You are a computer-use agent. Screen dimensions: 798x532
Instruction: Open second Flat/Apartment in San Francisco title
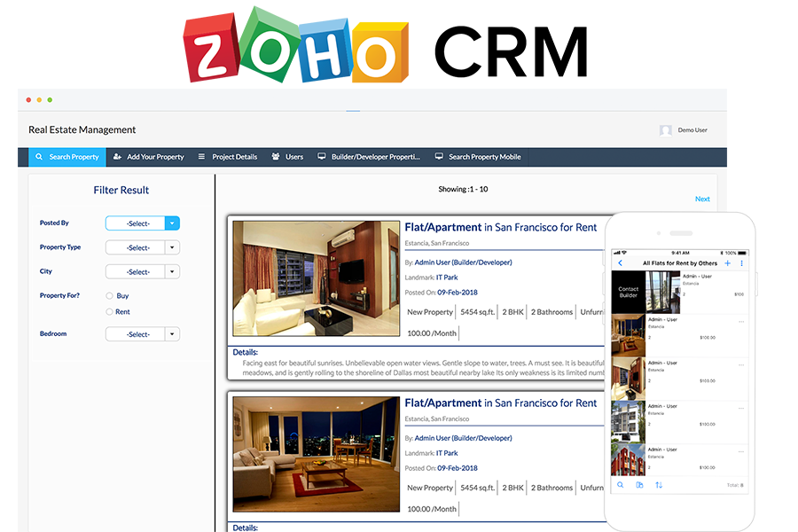(x=500, y=403)
